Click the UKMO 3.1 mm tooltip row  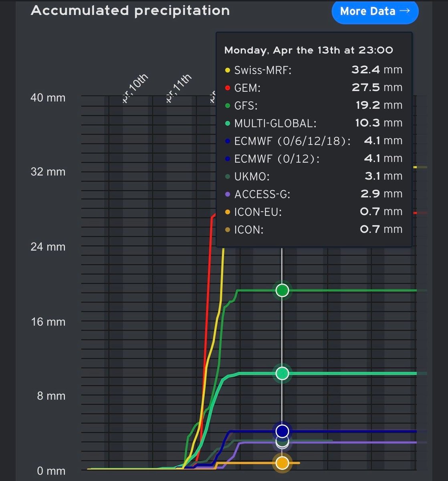tap(313, 176)
